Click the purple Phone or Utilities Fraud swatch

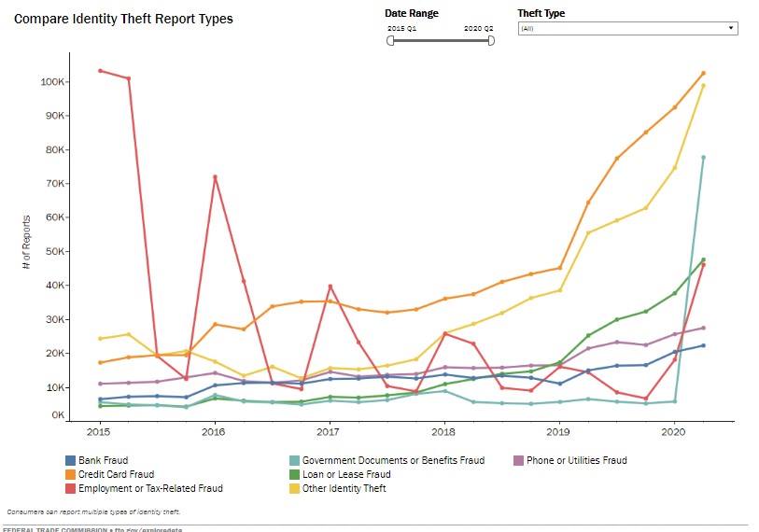click(x=519, y=460)
